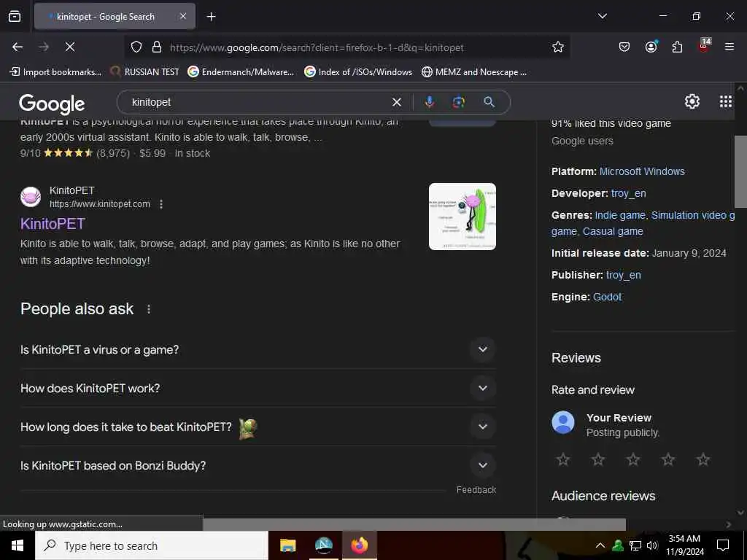Image resolution: width=747 pixels, height=560 pixels.
Task: Open Firefox from the taskbar
Action: coord(359,545)
